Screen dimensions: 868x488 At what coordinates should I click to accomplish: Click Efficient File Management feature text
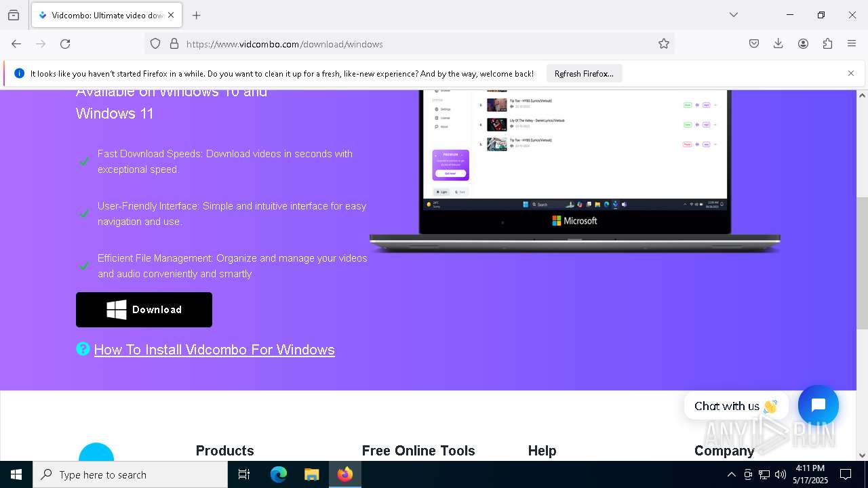233,266
